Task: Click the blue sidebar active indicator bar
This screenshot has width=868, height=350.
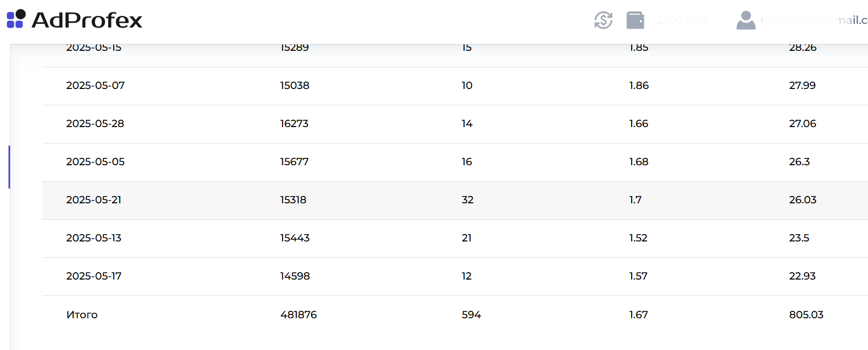Action: pos(9,167)
